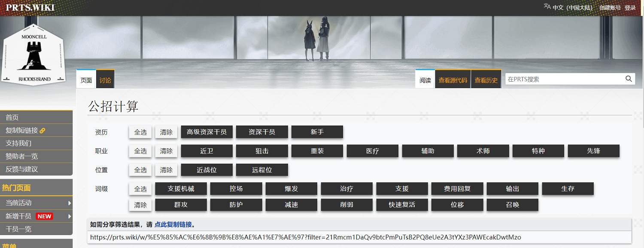This screenshot has height=248, width=644.
Task: Click the 登录 login link
Action: click(630, 8)
